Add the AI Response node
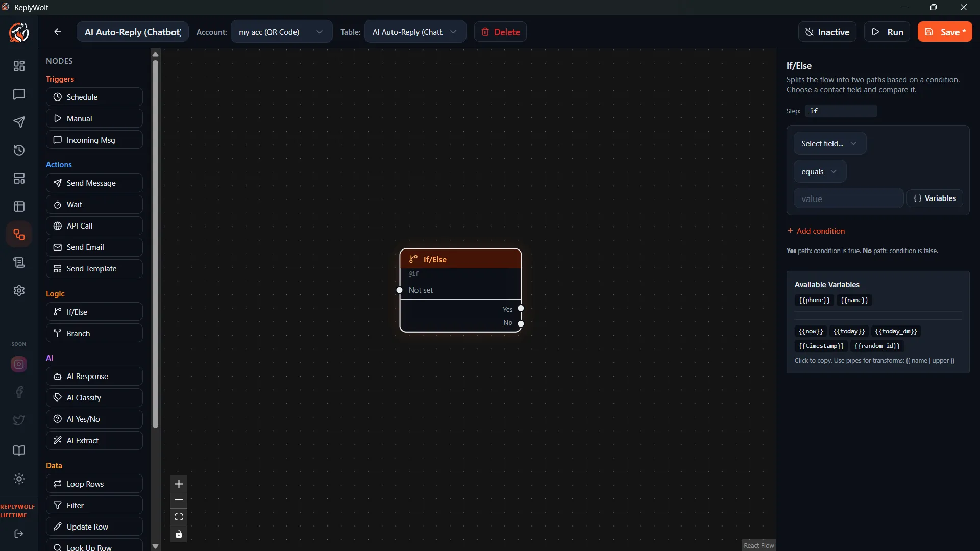This screenshot has height=551, width=980. [x=94, y=376]
